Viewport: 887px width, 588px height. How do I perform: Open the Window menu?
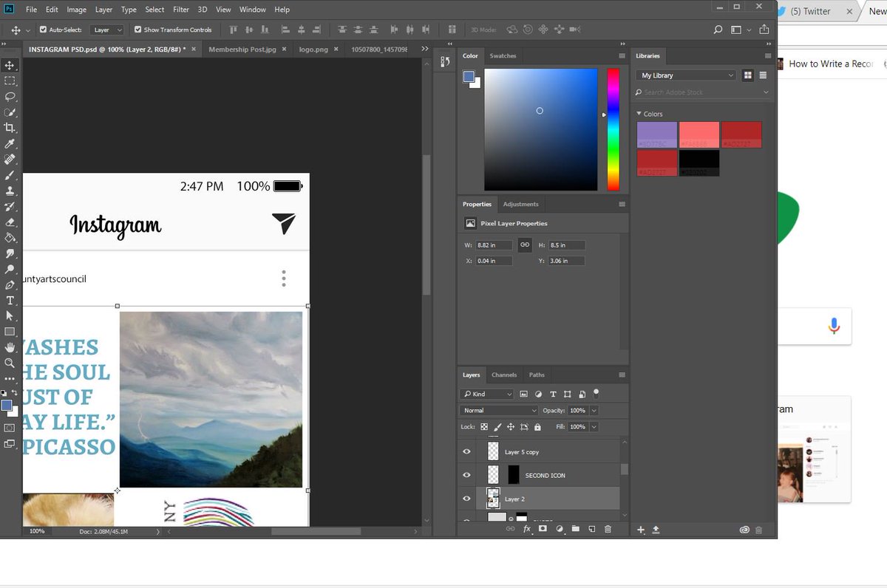[253, 10]
